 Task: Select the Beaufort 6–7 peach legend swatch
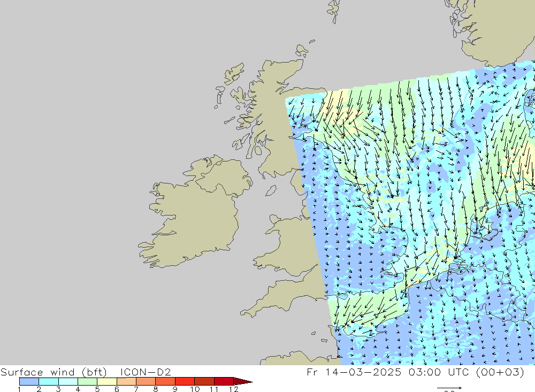click(x=126, y=381)
